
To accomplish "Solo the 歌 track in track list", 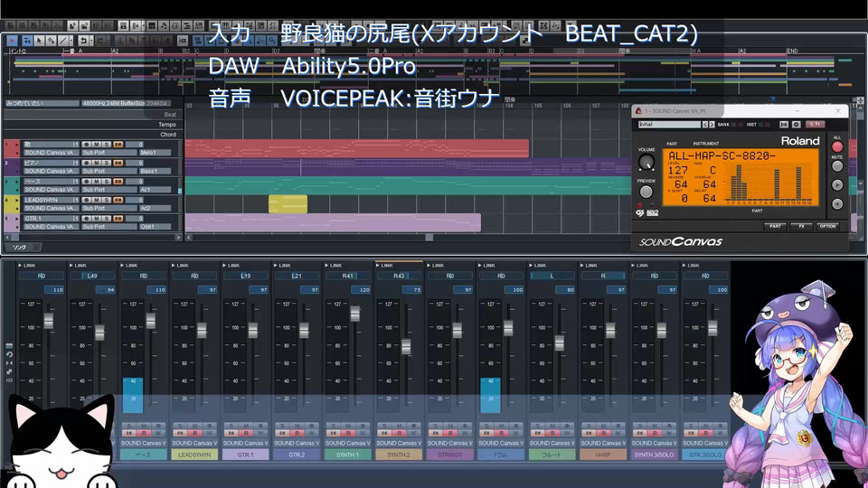I will 107,145.
